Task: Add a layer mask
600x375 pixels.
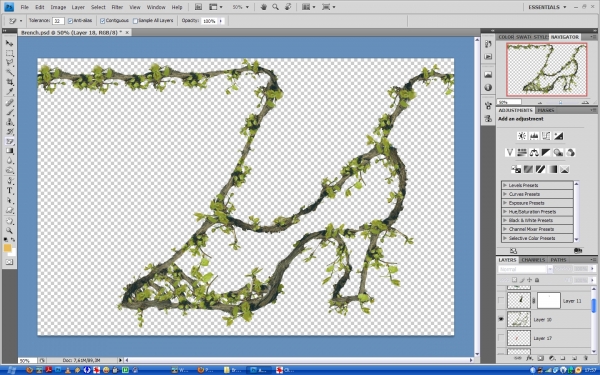Action: point(540,359)
